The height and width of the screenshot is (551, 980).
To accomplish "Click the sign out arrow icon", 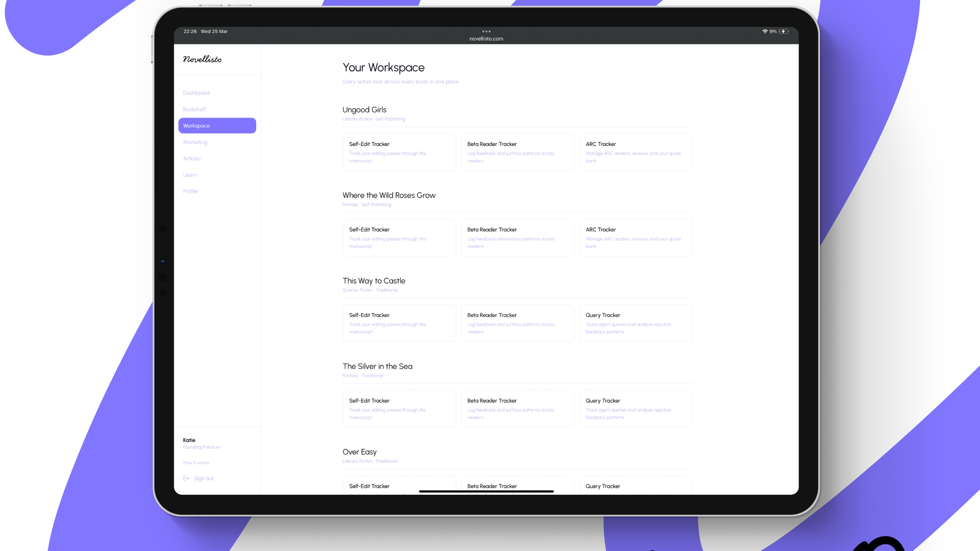I will [x=186, y=478].
